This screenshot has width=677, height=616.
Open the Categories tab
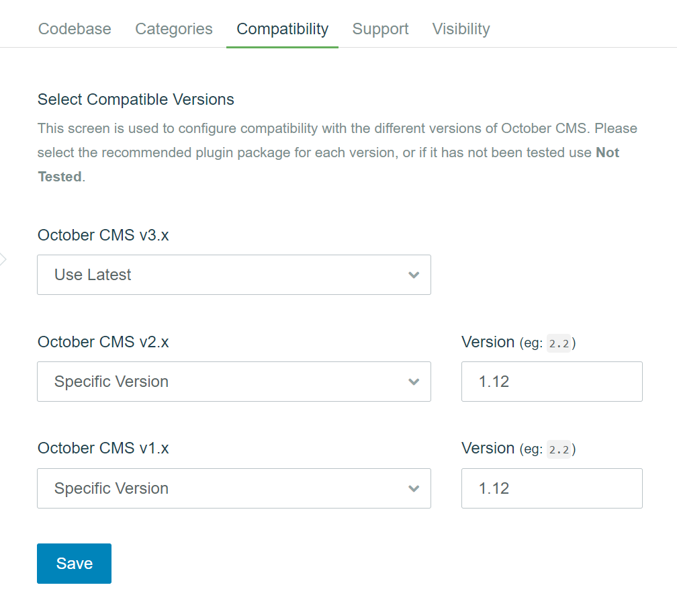click(173, 29)
